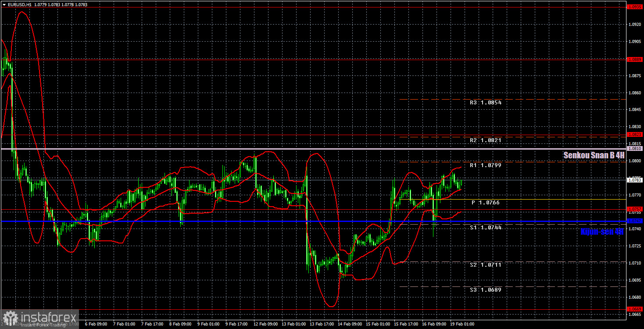
Task: Click the 9 Feb 17:00 time label
Action: coord(236,324)
